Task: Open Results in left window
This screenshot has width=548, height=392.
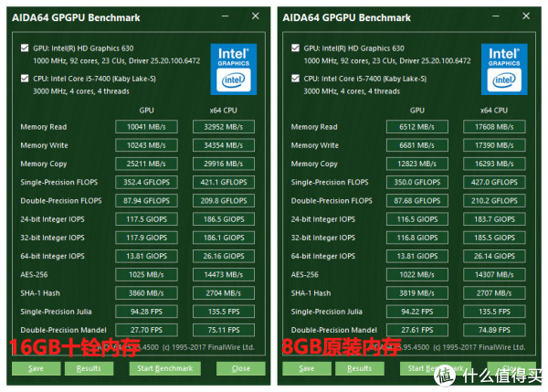Action: pyautogui.click(x=89, y=368)
